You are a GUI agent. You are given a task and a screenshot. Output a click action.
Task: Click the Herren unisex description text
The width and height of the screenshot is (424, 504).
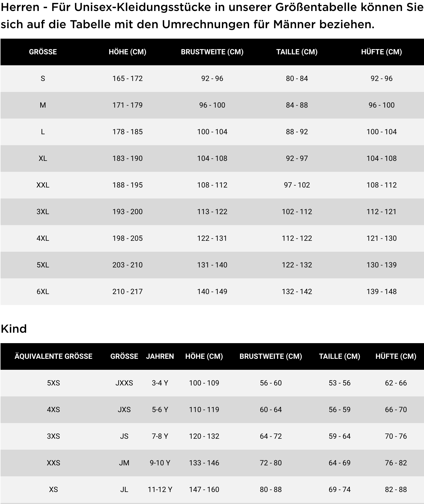click(x=212, y=16)
